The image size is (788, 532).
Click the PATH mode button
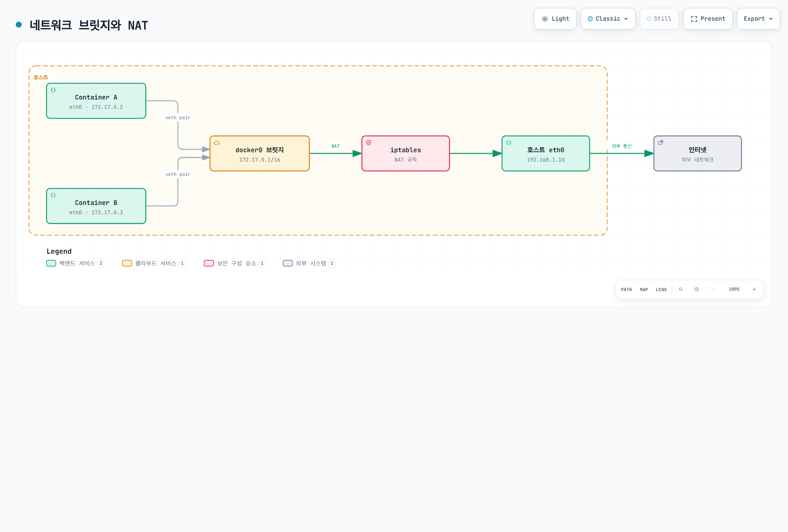626,290
